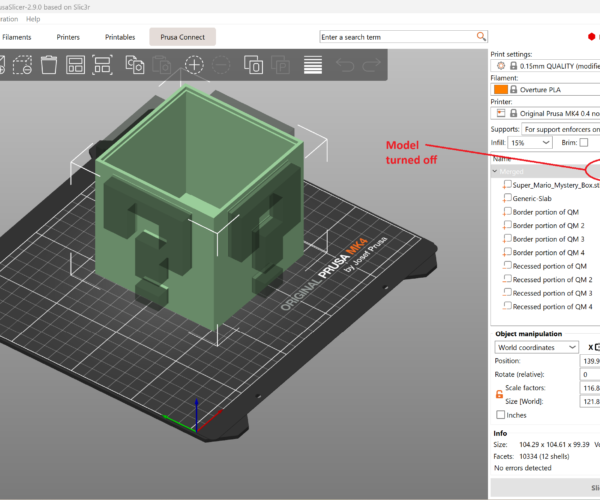Open the Supports dropdown
600x500 pixels.
coord(561,129)
